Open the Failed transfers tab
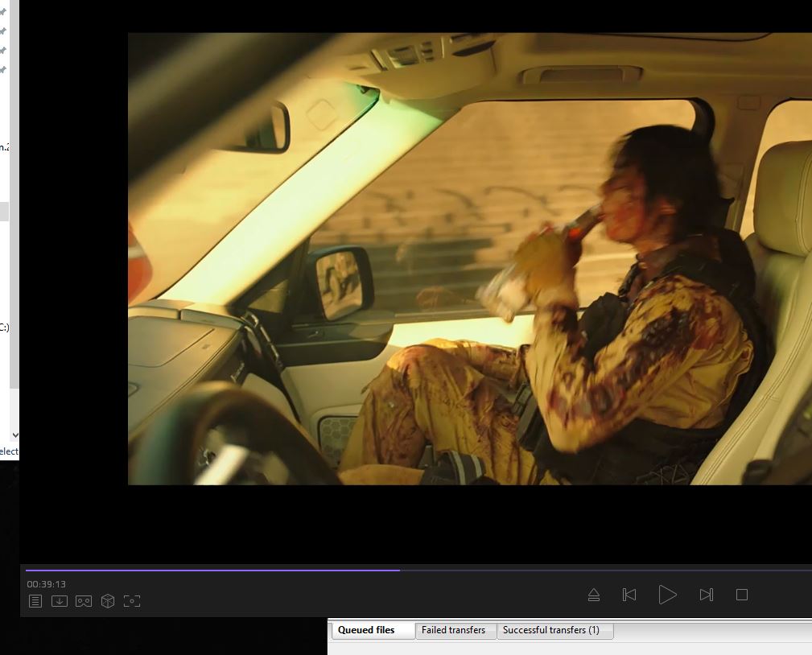Image resolution: width=812 pixels, height=655 pixels. [453, 630]
